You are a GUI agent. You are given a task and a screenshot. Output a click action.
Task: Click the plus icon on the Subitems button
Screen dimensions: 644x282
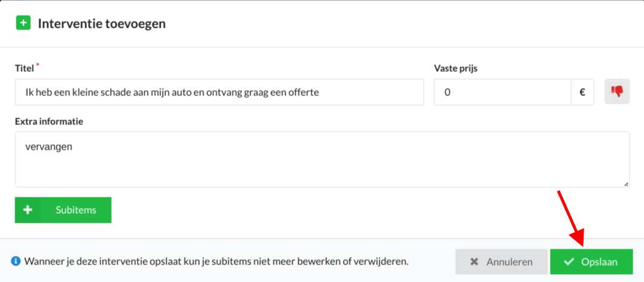28,210
